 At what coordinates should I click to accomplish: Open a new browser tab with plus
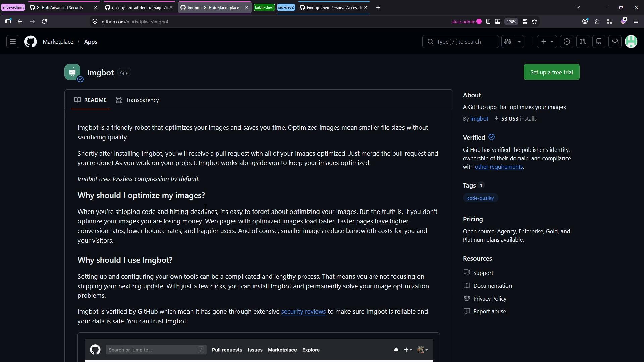[378, 8]
